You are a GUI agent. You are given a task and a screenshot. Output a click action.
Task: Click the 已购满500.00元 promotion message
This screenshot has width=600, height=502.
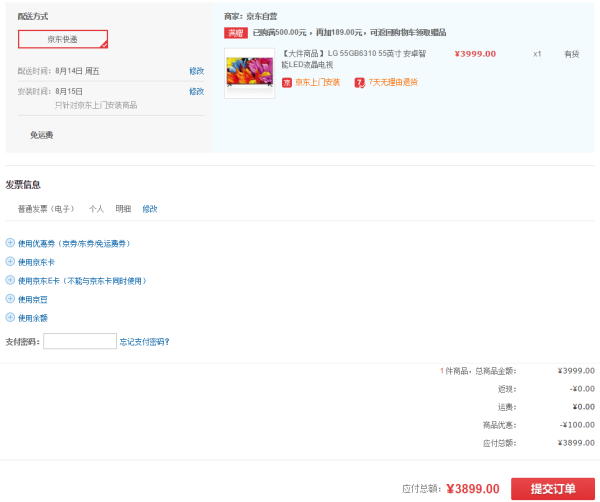[x=349, y=33]
